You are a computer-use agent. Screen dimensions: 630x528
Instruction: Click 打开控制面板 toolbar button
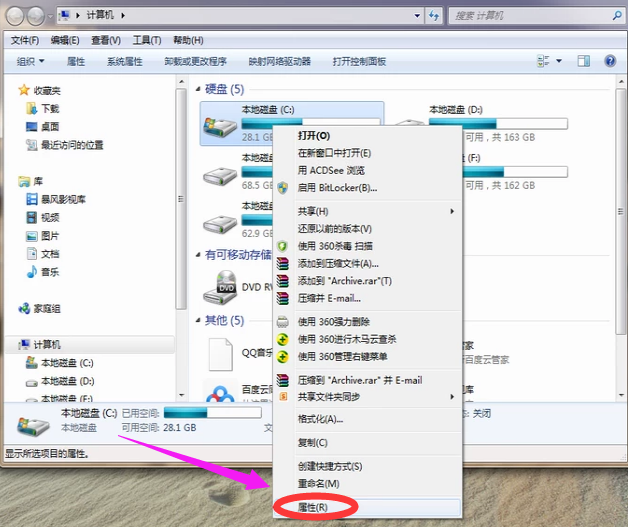[x=359, y=61]
